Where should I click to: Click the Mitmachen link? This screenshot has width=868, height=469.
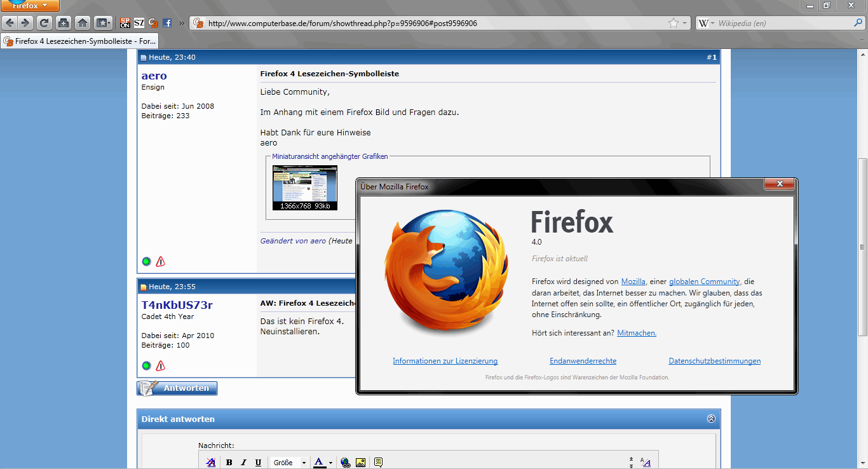pos(637,333)
